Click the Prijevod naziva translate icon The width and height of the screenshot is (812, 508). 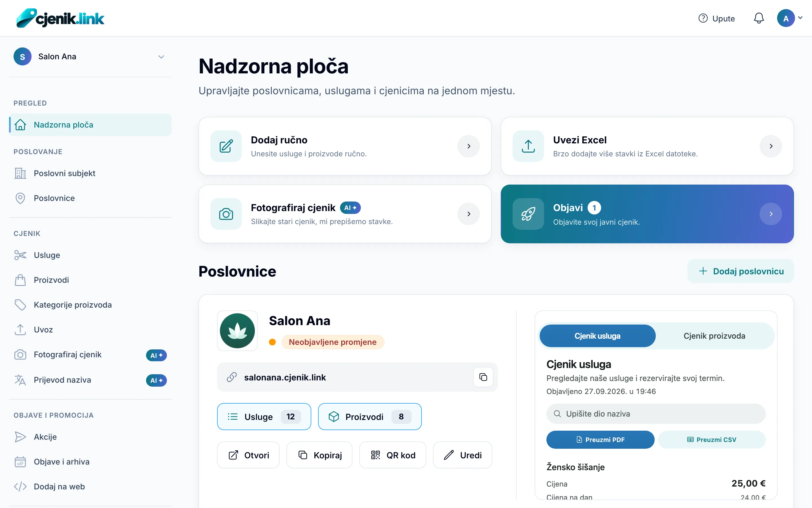pyautogui.click(x=20, y=380)
